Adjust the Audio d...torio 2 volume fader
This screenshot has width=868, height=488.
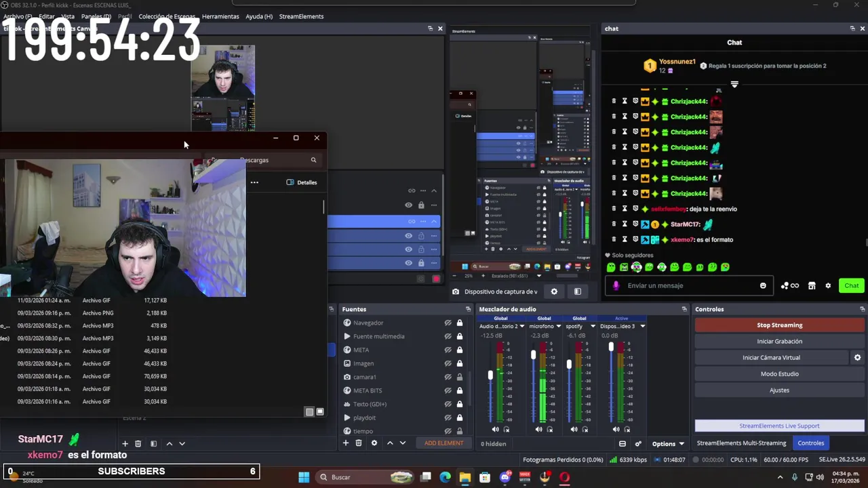tap(490, 375)
